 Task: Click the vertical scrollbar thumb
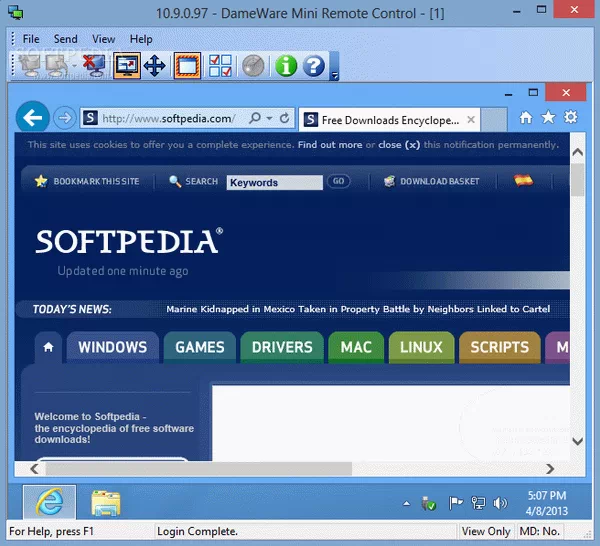pos(577,180)
